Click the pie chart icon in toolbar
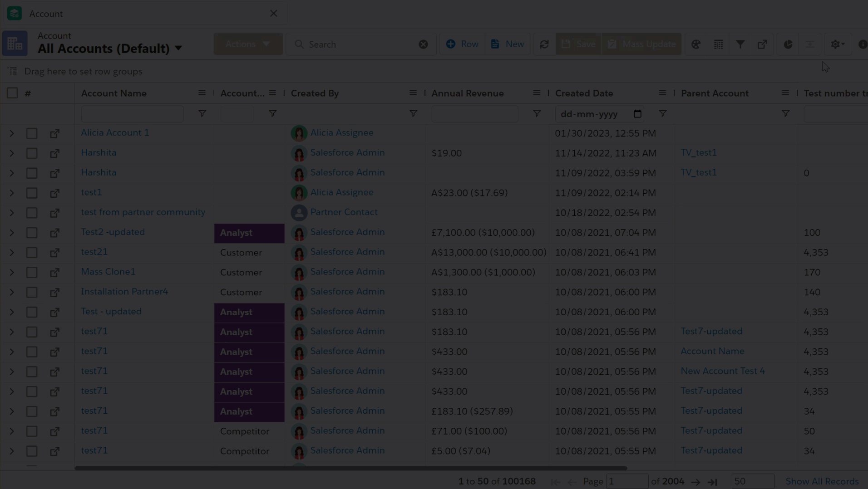This screenshot has width=868, height=489. [788, 44]
